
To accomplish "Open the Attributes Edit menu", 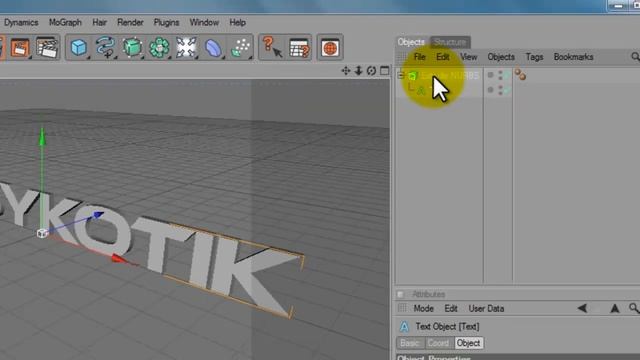I will [x=451, y=309].
